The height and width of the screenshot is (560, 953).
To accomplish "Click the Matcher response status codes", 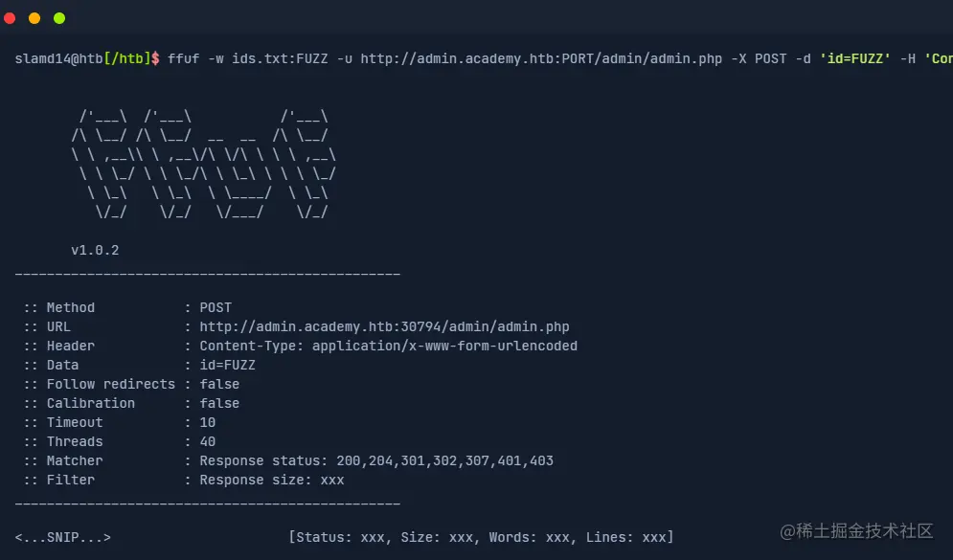I will pyautogui.click(x=376, y=461).
